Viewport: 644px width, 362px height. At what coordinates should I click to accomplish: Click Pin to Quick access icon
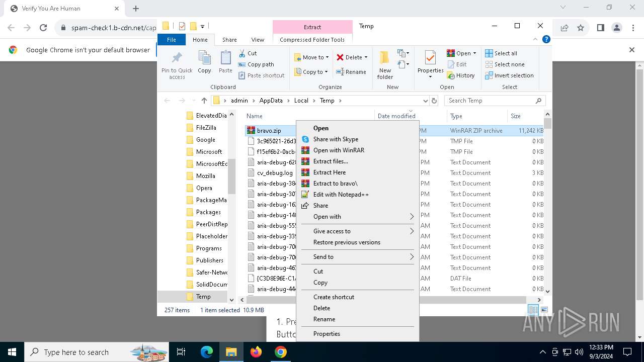click(x=177, y=58)
